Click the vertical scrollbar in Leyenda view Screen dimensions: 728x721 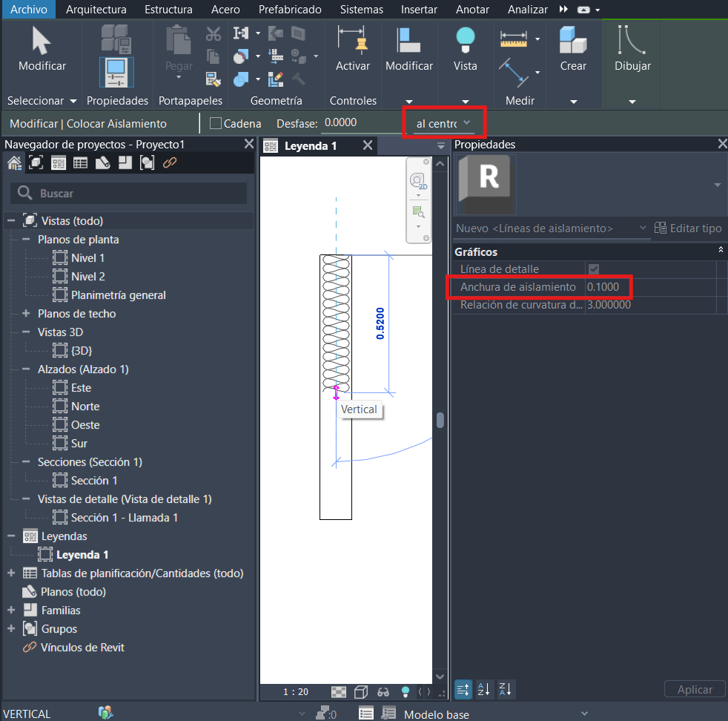coord(440,421)
